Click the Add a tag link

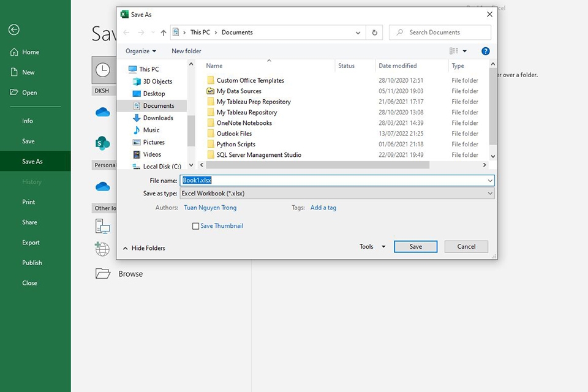323,208
